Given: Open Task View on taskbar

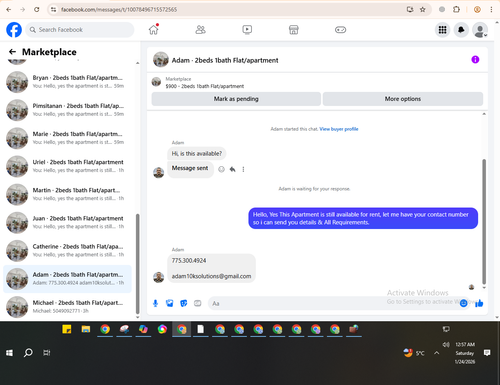Looking at the screenshot, I should 47,353.
